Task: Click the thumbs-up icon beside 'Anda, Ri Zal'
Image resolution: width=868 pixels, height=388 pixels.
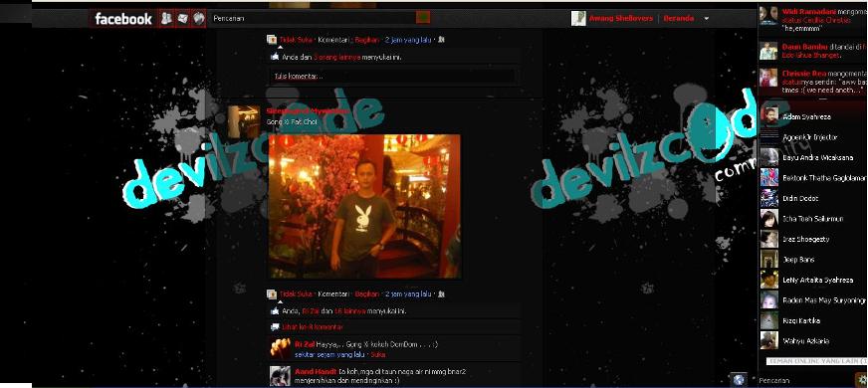Action: [x=275, y=310]
